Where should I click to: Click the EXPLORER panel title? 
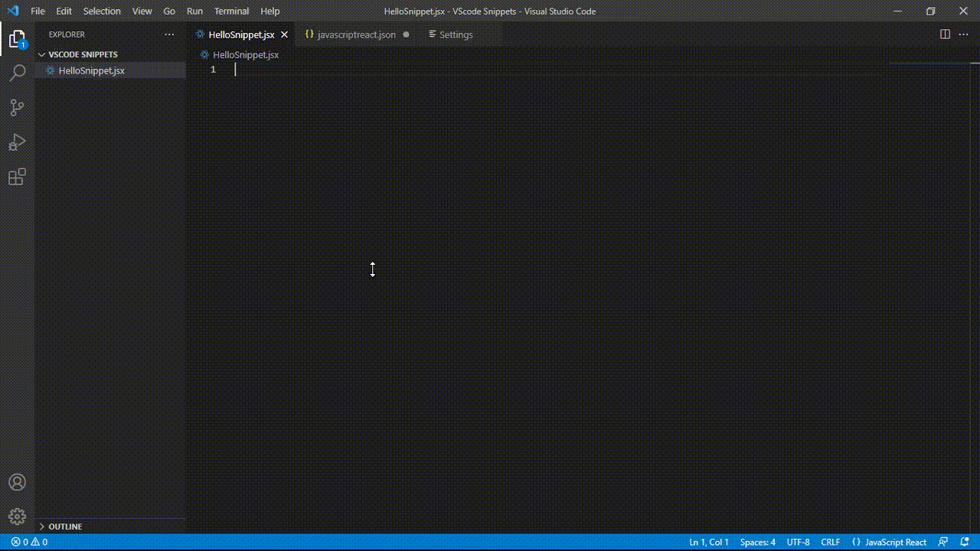pyautogui.click(x=67, y=34)
